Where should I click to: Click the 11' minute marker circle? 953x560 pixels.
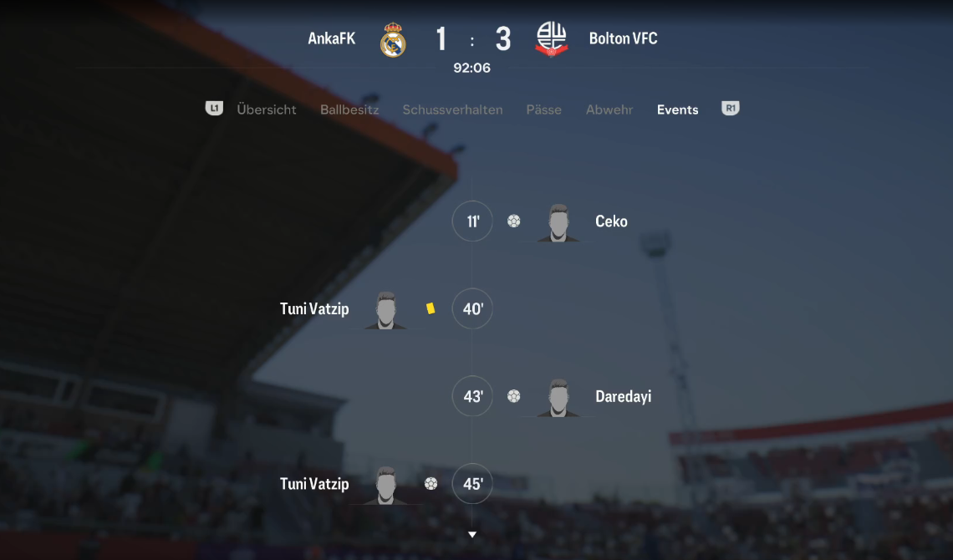[x=472, y=221]
